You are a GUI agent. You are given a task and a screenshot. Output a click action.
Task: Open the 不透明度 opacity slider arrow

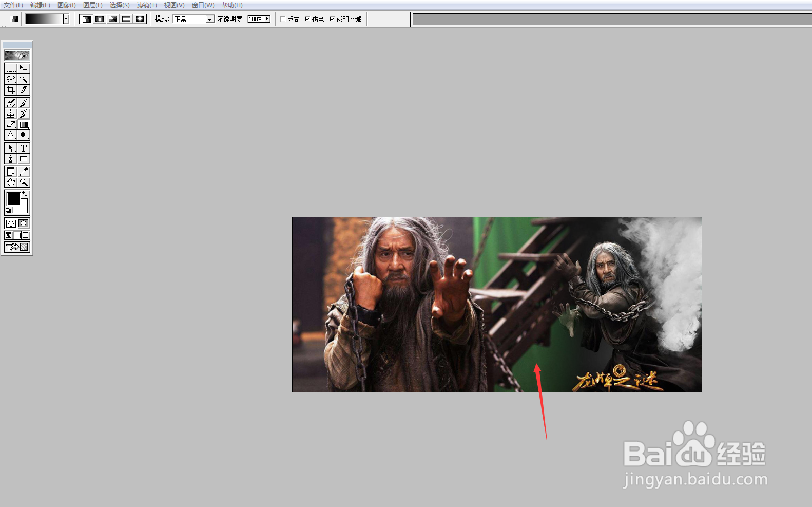click(x=267, y=19)
